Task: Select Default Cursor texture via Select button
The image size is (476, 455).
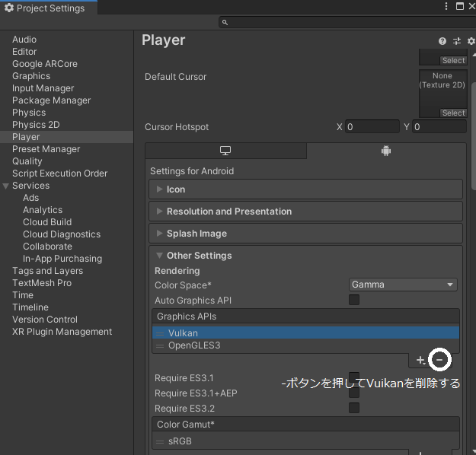Action: click(x=454, y=113)
